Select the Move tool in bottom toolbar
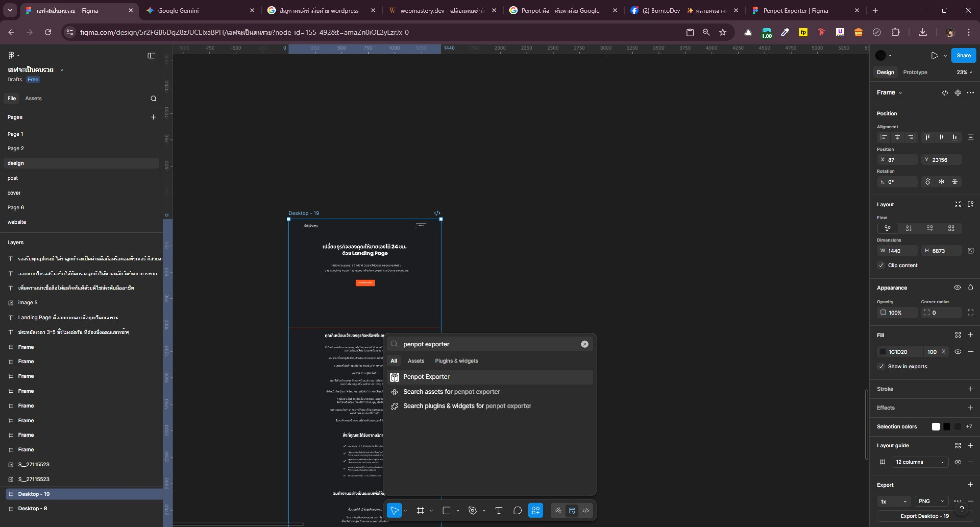The image size is (980, 527). click(x=394, y=511)
